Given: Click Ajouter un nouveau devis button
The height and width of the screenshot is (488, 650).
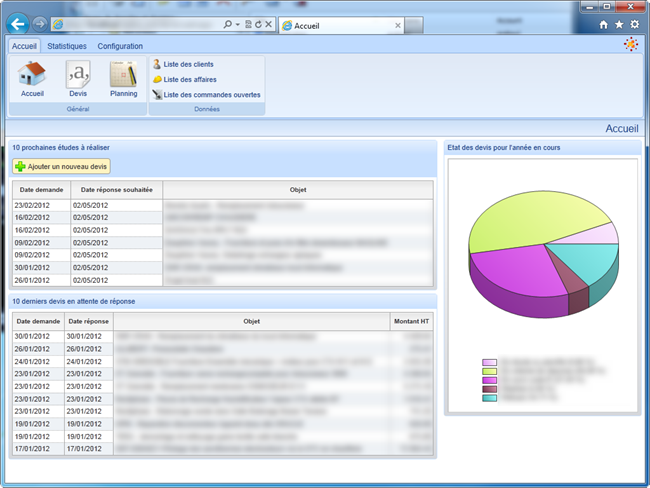Looking at the screenshot, I should pos(62,166).
